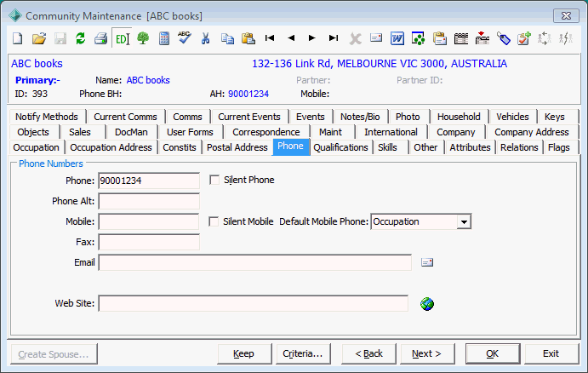Click the Cut scissors icon

[x=205, y=38]
